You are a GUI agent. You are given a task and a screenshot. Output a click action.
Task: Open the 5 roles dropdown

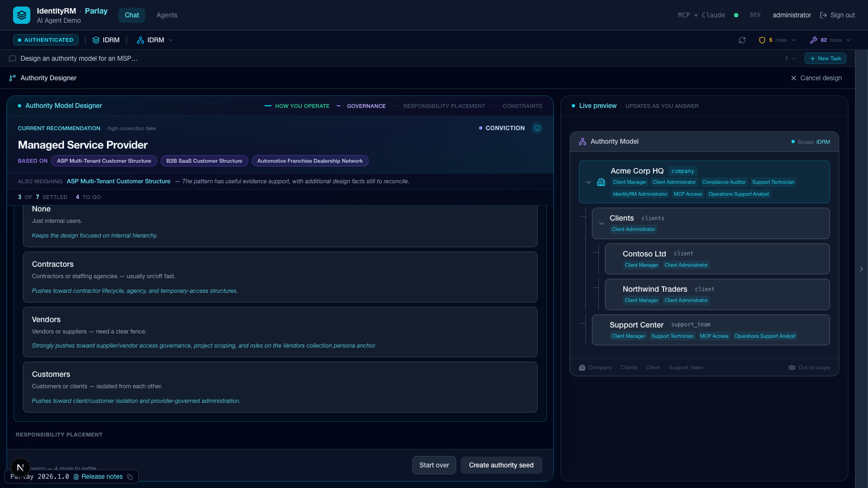(x=777, y=40)
